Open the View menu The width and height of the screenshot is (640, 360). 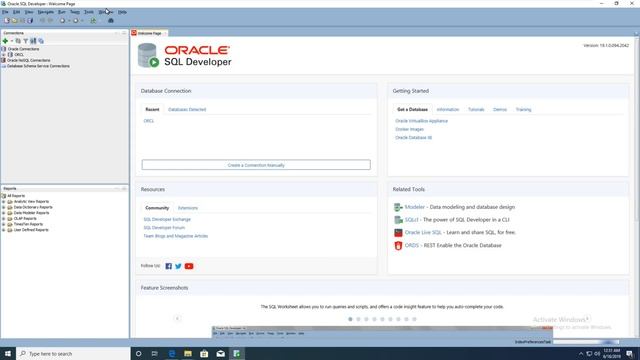click(29, 12)
